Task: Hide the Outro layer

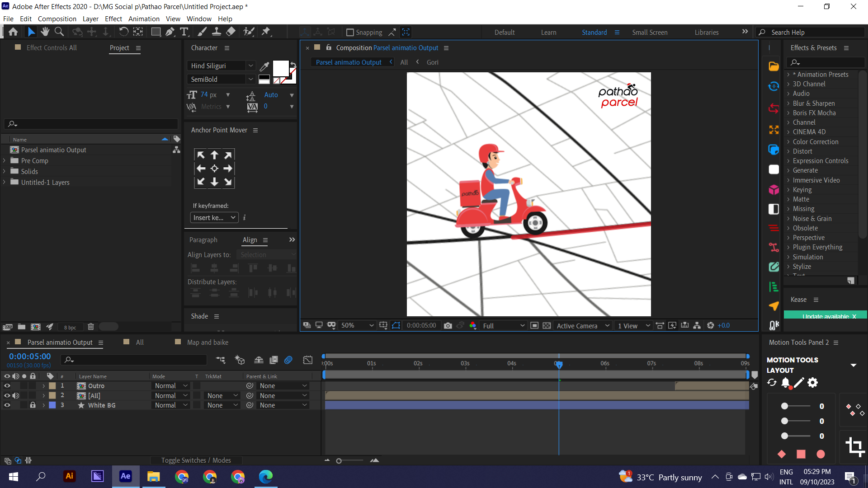Action: tap(7, 386)
